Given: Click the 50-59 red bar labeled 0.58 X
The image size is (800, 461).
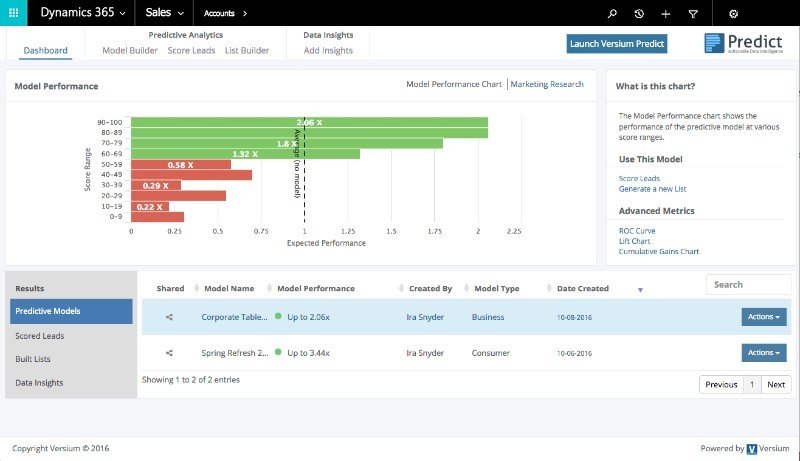Looking at the screenshot, I should pyautogui.click(x=181, y=165).
